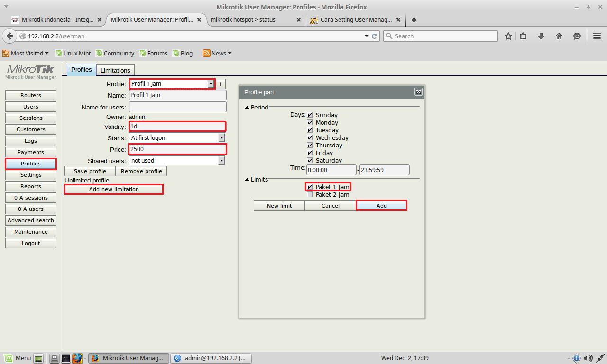The image size is (607, 364).
Task: Add a new profile with plus button
Action: pyautogui.click(x=221, y=84)
